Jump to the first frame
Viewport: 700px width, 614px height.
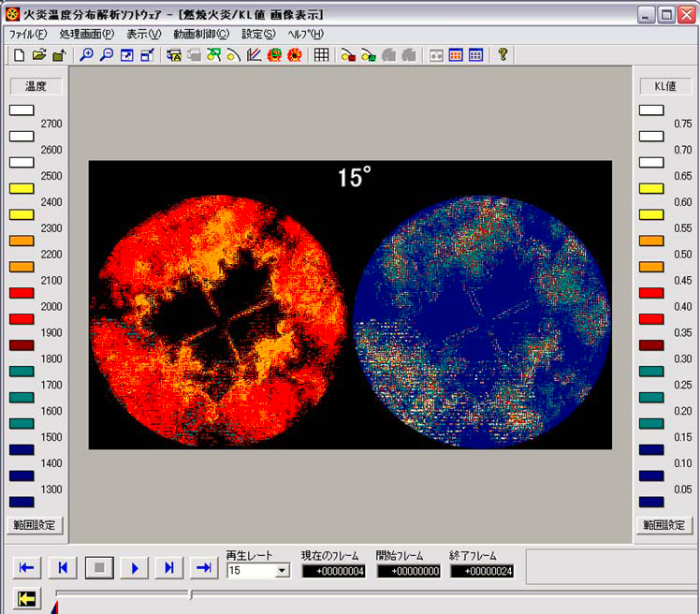pos(26,567)
